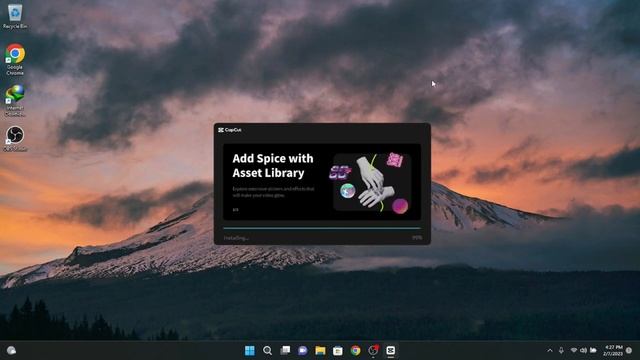Open Google Chrome from taskbar
Viewport: 640px width, 360px height.
click(356, 350)
